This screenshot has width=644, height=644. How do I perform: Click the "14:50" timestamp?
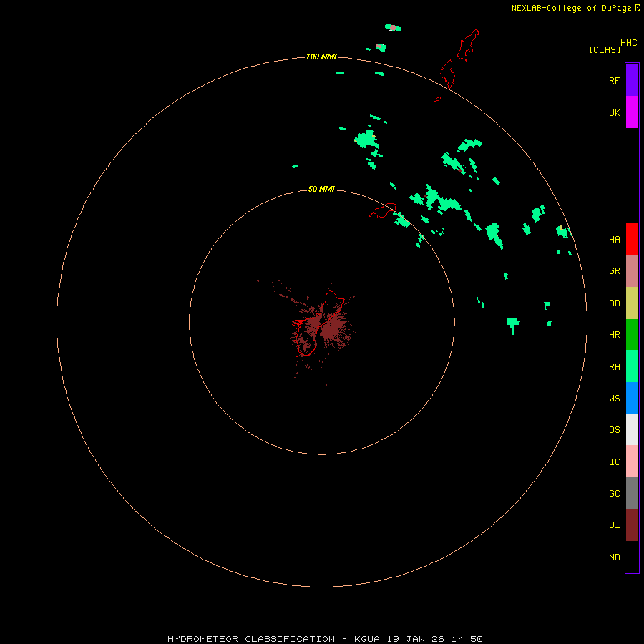pos(467,639)
